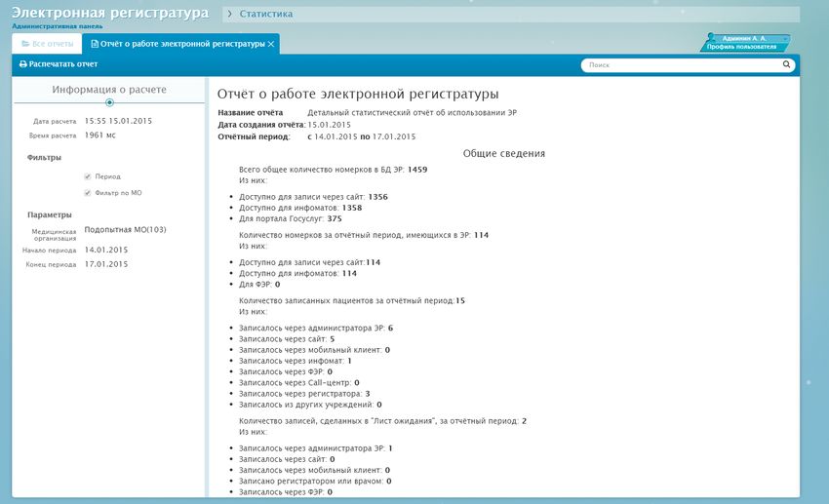829x504 pixels.
Task: Focus the Поиск search field
Action: [x=683, y=65]
